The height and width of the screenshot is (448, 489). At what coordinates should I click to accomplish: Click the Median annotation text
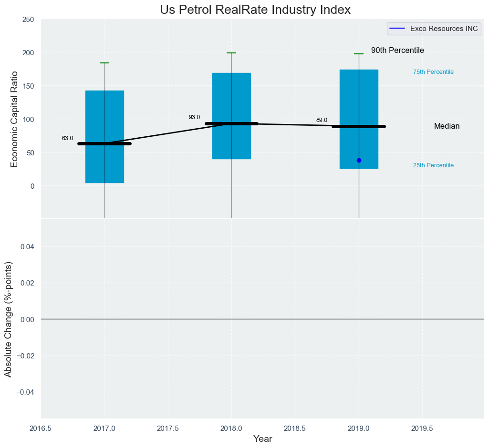tap(447, 126)
